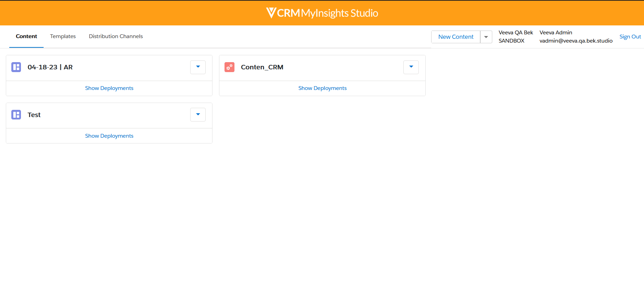Click the purple layout icon beside 04-18-23 | AR
644x287 pixels.
(x=16, y=67)
